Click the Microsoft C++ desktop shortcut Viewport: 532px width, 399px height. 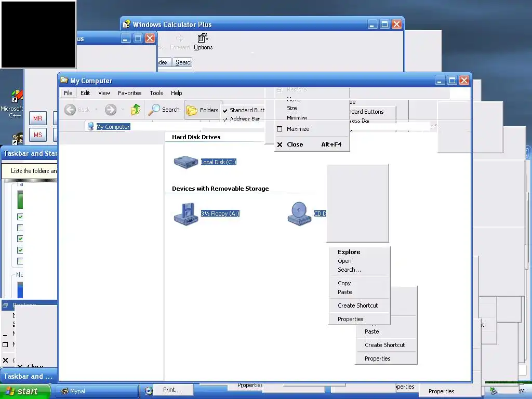pyautogui.click(x=15, y=104)
